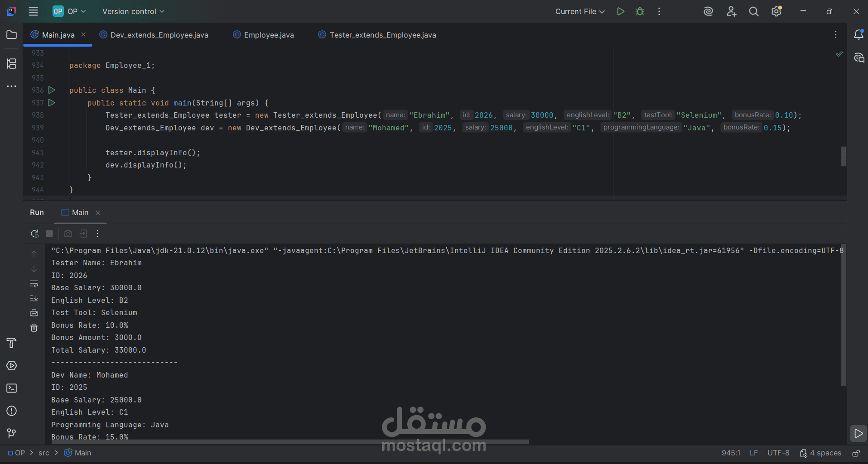Start debugging with the bug icon
The image size is (868, 464).
point(640,11)
